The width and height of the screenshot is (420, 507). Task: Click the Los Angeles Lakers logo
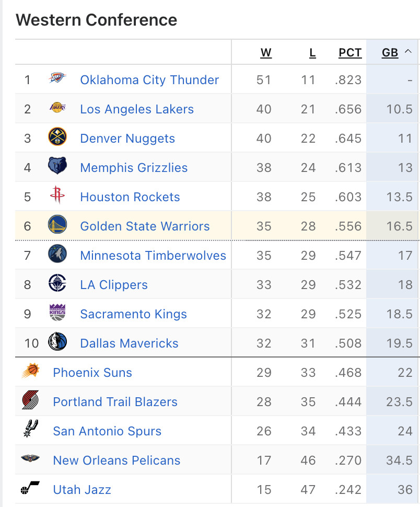[x=57, y=107]
